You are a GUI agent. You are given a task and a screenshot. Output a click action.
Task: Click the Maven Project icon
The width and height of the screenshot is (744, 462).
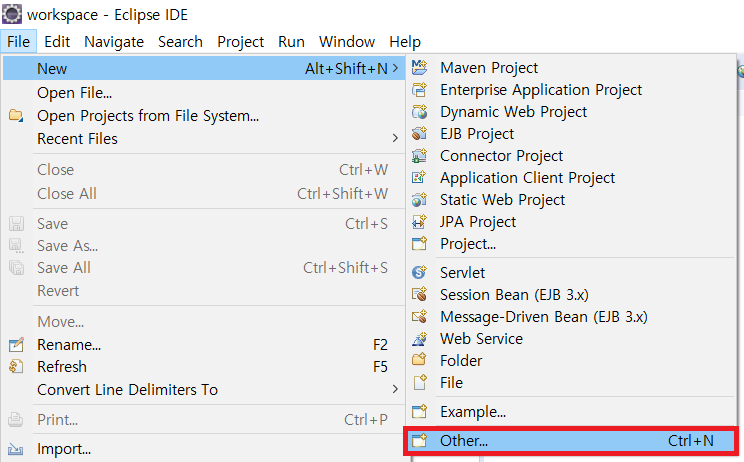click(419, 67)
